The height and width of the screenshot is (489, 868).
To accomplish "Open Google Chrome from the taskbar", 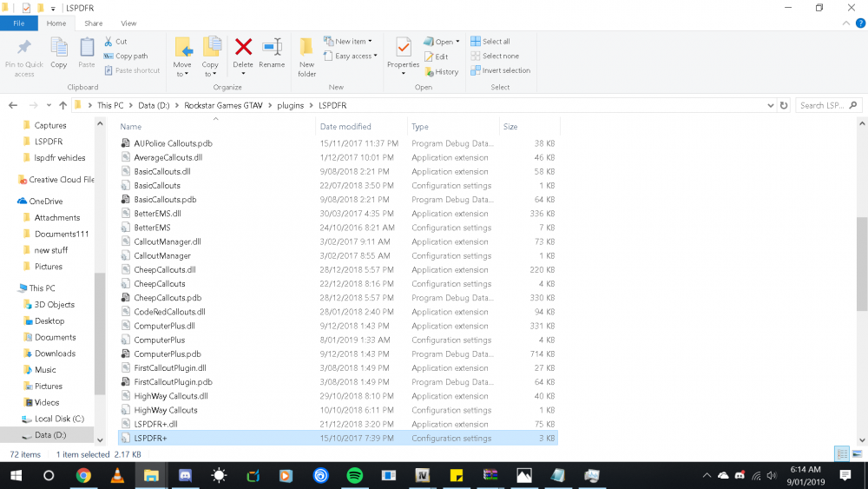I will click(x=83, y=476).
